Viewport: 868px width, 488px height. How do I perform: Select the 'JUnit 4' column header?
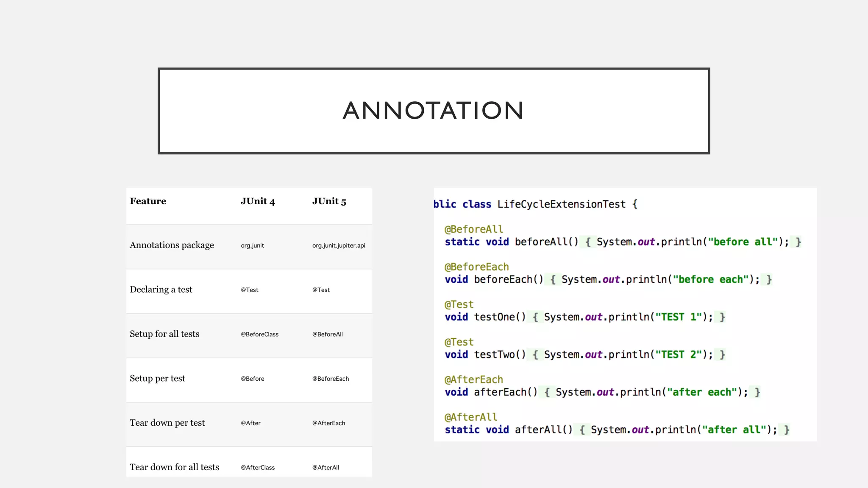point(258,201)
